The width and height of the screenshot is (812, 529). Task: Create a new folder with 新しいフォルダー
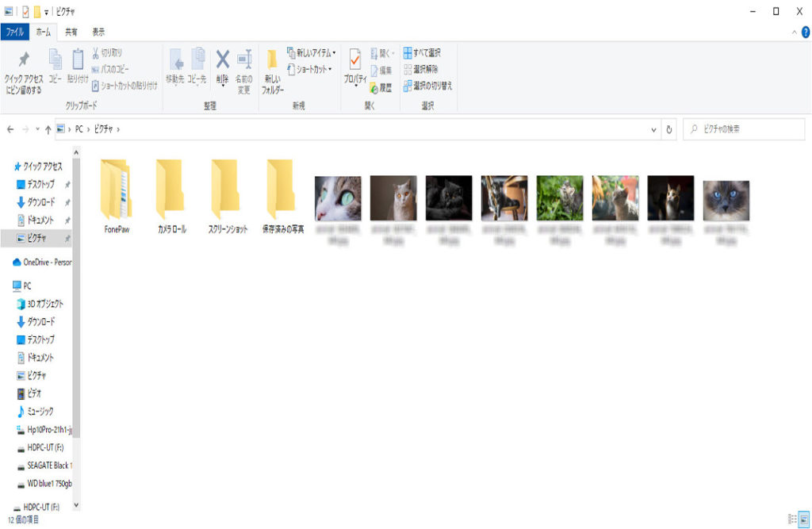pos(273,71)
